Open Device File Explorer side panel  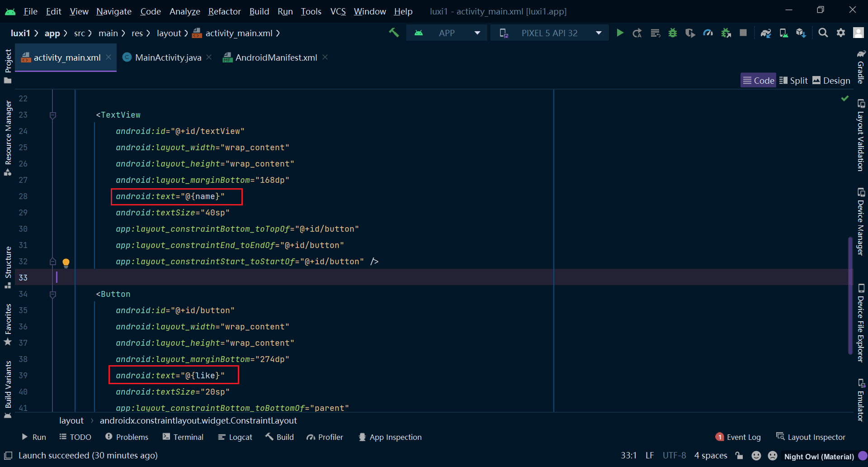(860, 323)
